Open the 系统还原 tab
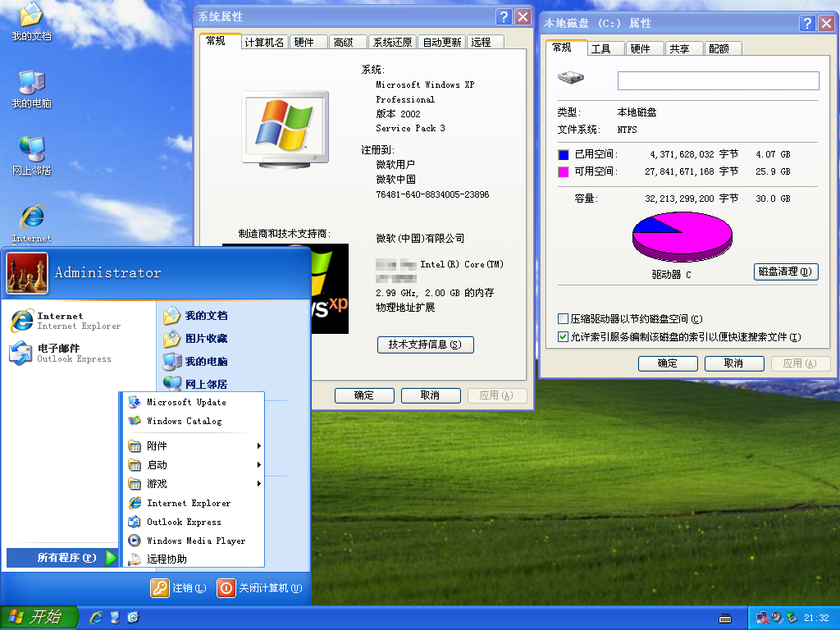The image size is (840, 630). (393, 43)
